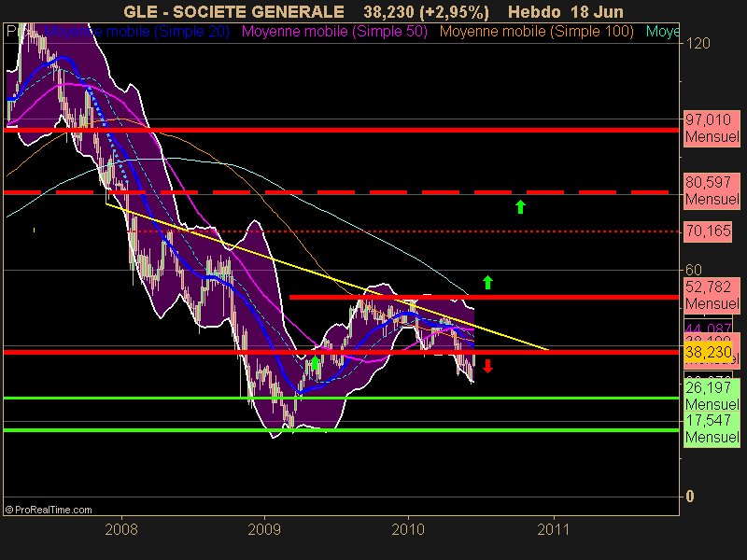Select the dotted red 70,165 horizontal line

(403, 231)
